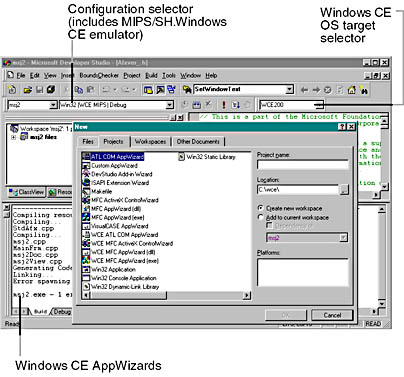Screen dimensions: 404x377
Task: Open the msj2 project selector dropdown arrow
Action: pos(53,105)
